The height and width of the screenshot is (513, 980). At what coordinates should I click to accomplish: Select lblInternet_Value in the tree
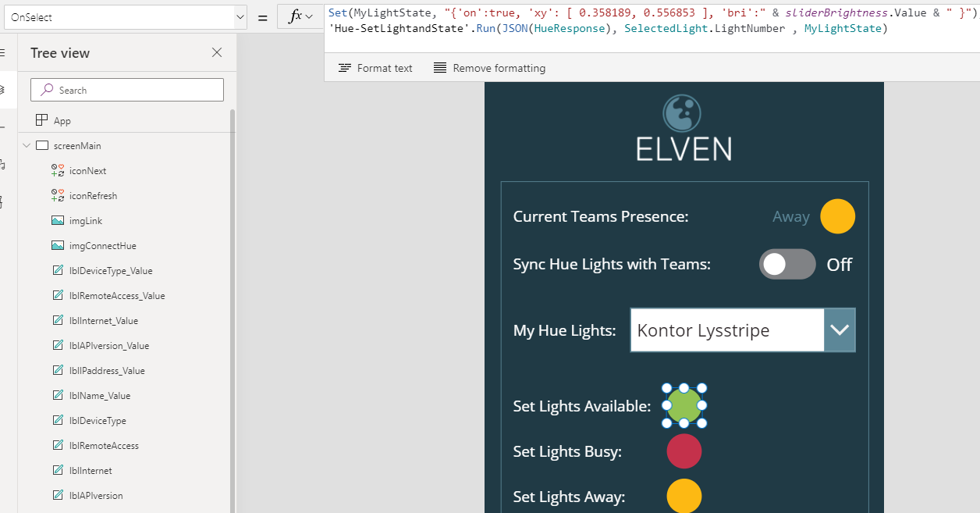click(x=104, y=321)
